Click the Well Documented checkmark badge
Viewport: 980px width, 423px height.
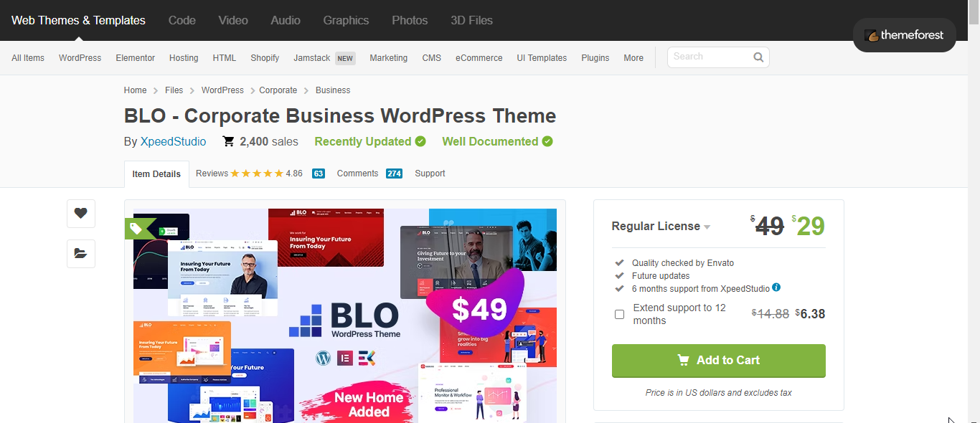547,141
